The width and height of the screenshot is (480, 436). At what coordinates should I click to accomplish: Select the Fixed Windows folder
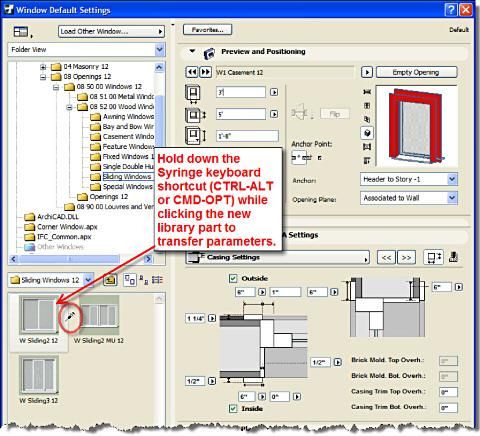[x=122, y=157]
